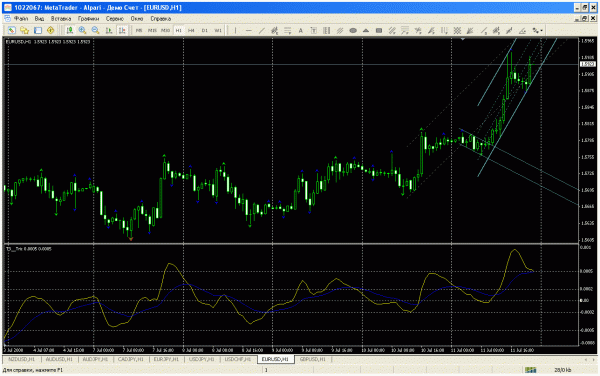Switch to the EURJPY,H1 chart tab
The height and width of the screenshot is (376, 600).
[166, 359]
